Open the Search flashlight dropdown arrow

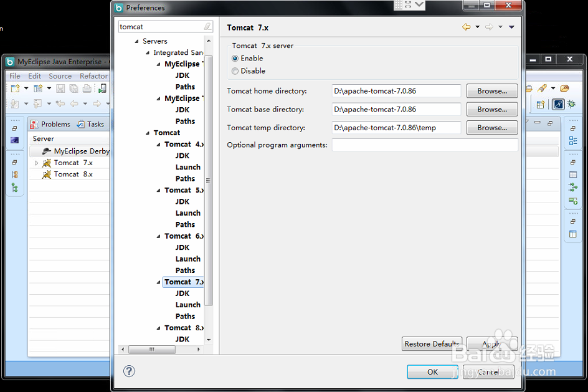pyautogui.click(x=553, y=88)
